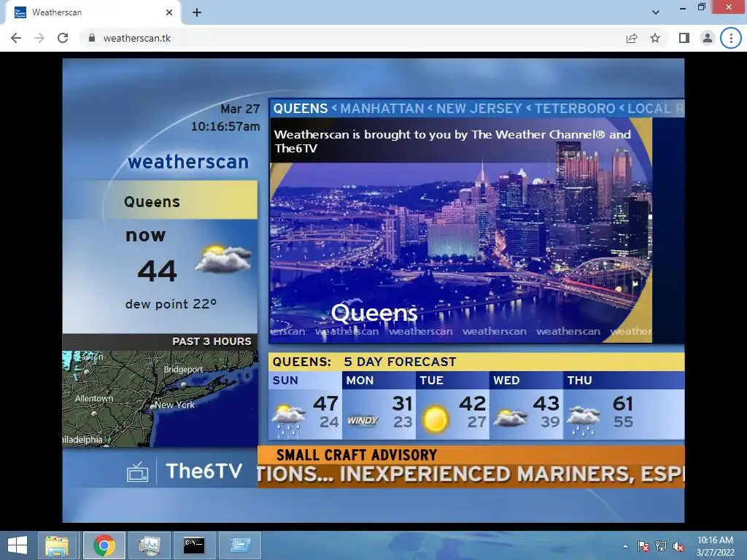Image resolution: width=747 pixels, height=560 pixels.
Task: Open a new browser tab
Action: (197, 12)
